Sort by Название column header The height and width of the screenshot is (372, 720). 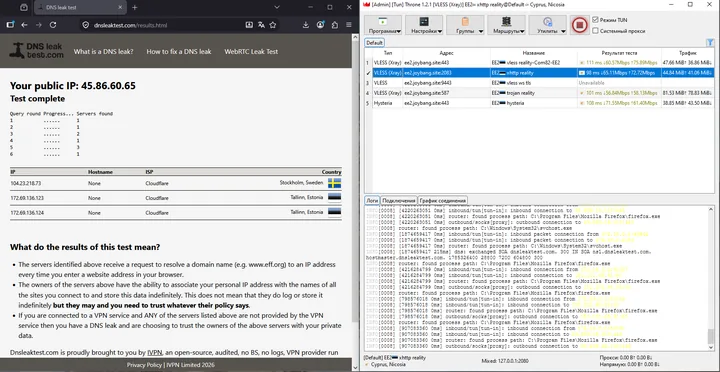(534, 53)
